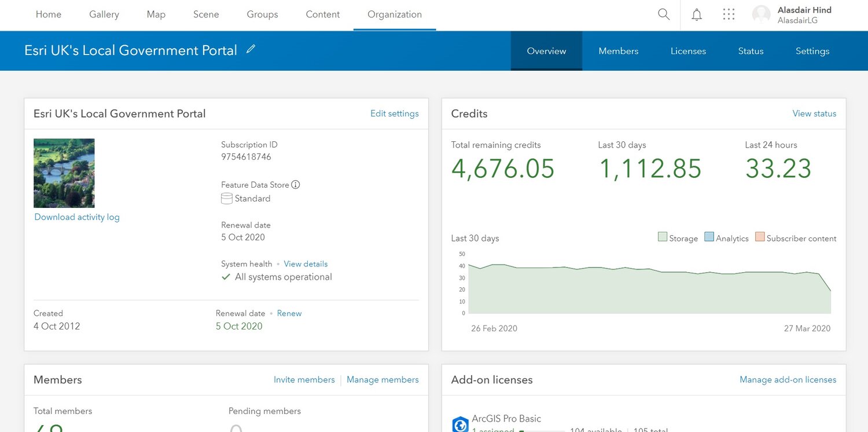Click the Alasdair Hind user name

click(x=804, y=10)
